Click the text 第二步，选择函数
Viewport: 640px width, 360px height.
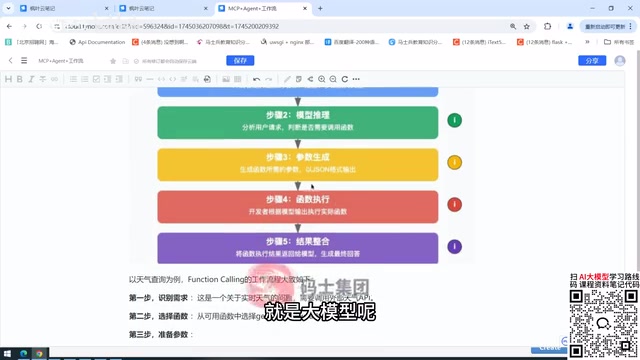tap(158, 316)
